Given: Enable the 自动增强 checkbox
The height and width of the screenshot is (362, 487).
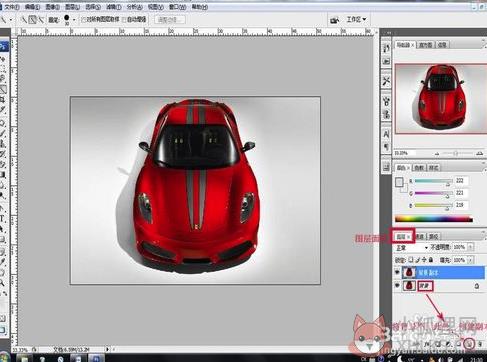Looking at the screenshot, I should (x=124, y=20).
